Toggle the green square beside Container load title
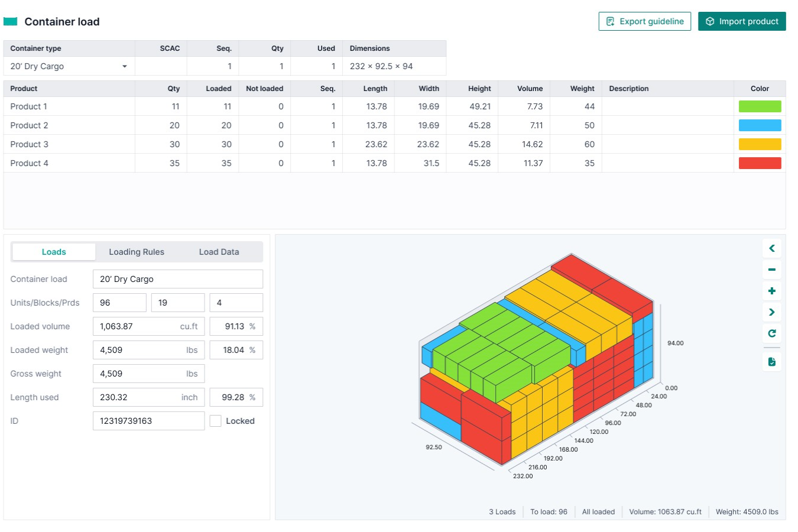This screenshot has height=532, width=798. coord(11,20)
